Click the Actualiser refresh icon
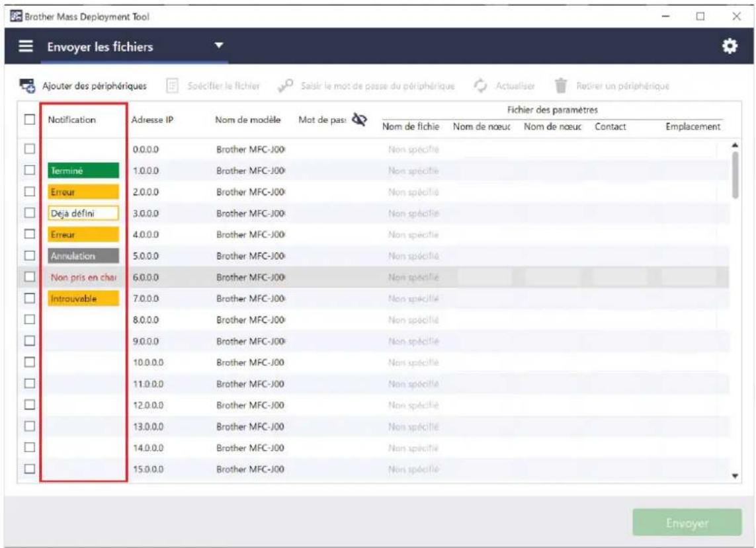Screen dimensions: 756x548 [x=480, y=86]
